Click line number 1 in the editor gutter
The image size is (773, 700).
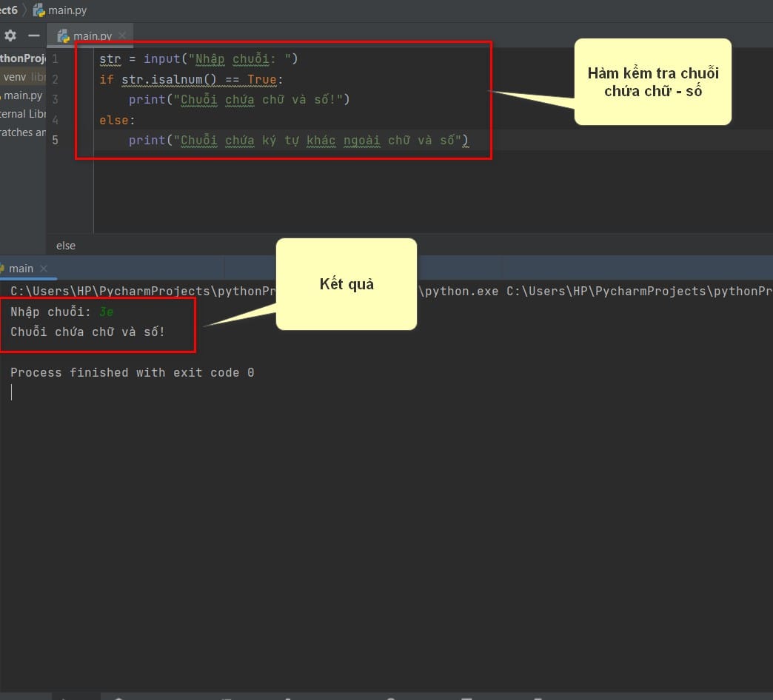(56, 59)
